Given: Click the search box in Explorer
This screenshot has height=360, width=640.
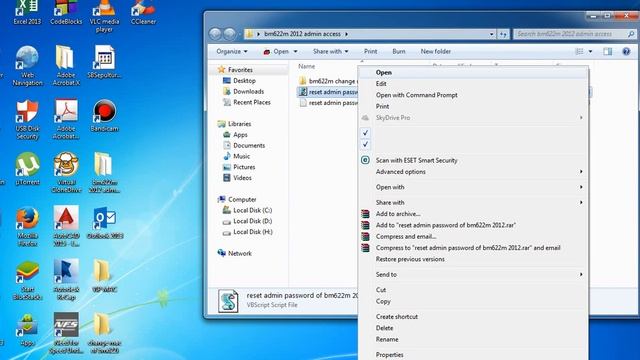Looking at the screenshot, I should (x=574, y=34).
